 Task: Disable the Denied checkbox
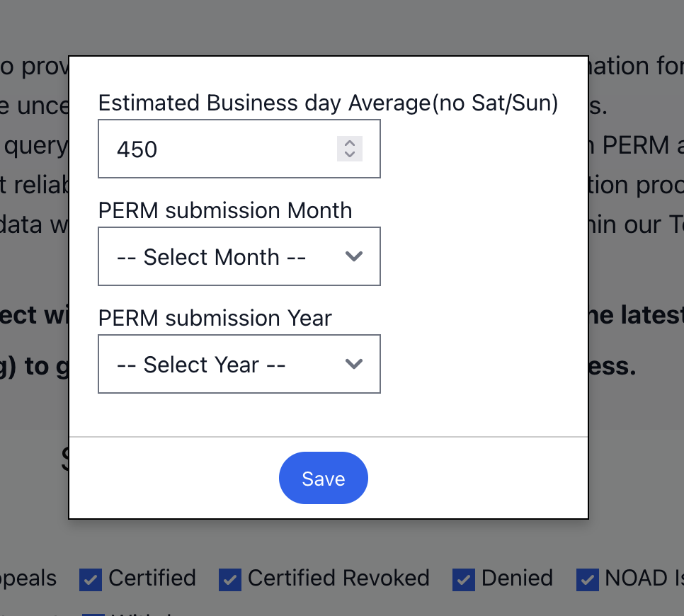pyautogui.click(x=464, y=579)
